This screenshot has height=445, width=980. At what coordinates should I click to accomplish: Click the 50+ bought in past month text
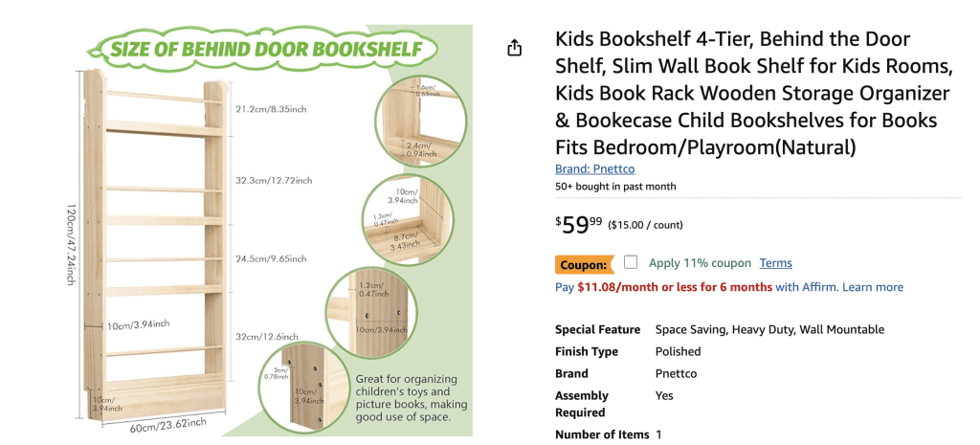click(x=615, y=187)
